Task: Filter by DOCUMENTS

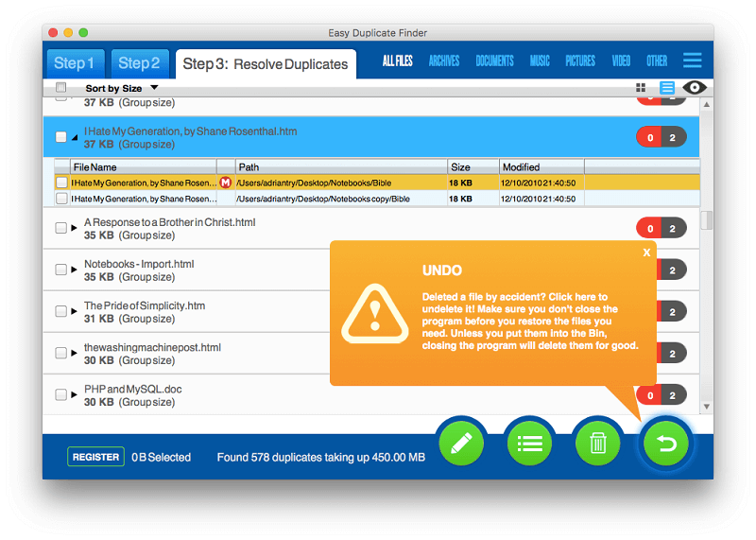Action: 494,61
